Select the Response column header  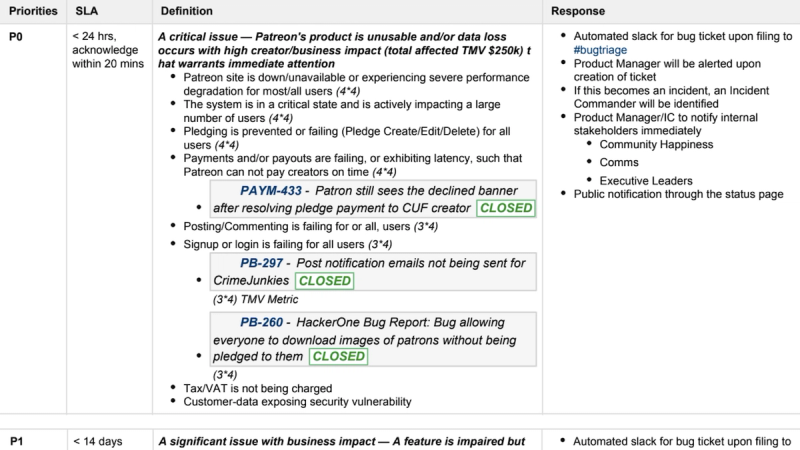click(578, 11)
